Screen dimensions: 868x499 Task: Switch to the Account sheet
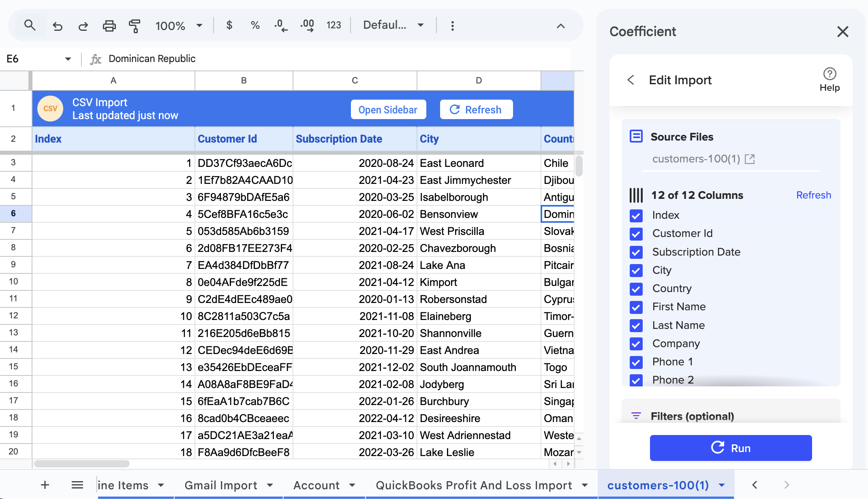[x=317, y=485]
